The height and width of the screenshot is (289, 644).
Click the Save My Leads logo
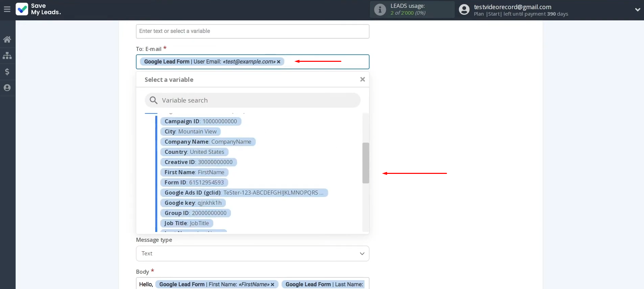pos(38,9)
